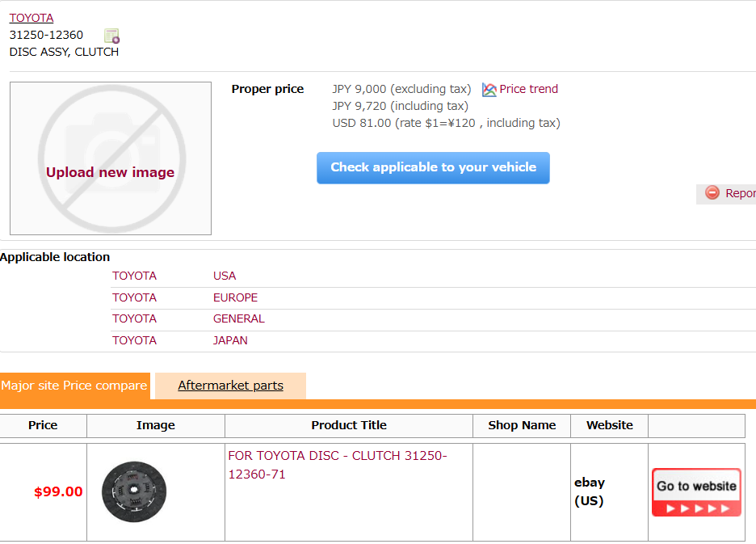Click the Proper price label
The width and height of the screenshot is (756, 544).
coord(267,89)
